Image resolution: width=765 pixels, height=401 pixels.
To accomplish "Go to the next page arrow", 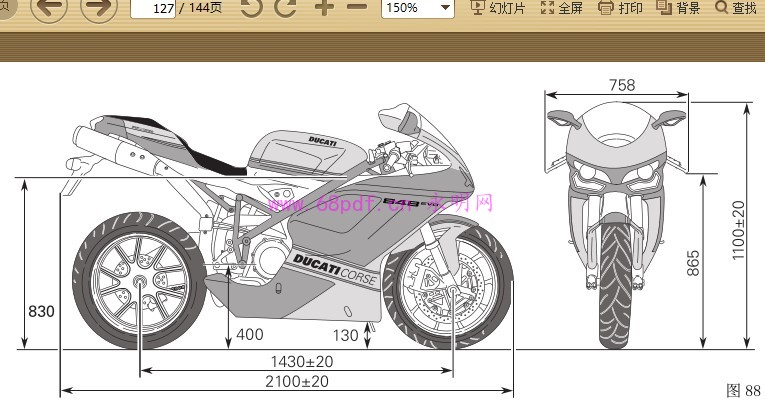I will (99, 7).
